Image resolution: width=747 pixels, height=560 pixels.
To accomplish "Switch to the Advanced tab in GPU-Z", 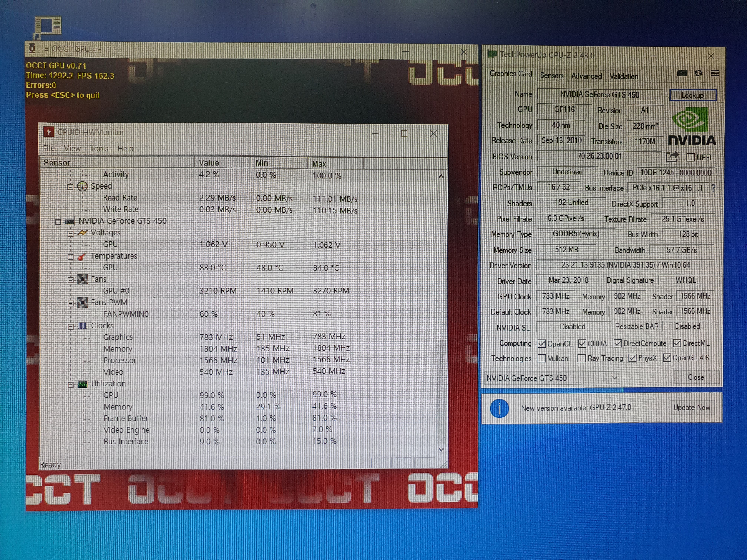I will click(x=586, y=76).
